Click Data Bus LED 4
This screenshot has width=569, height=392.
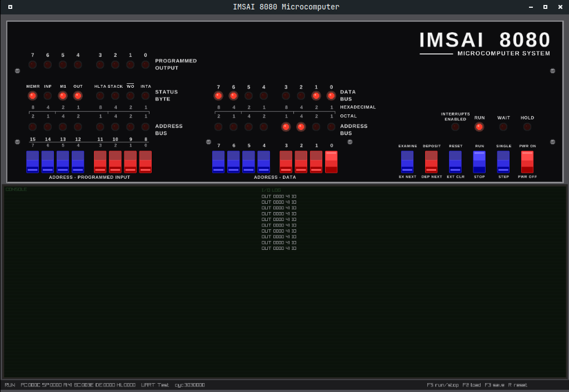tap(264, 96)
